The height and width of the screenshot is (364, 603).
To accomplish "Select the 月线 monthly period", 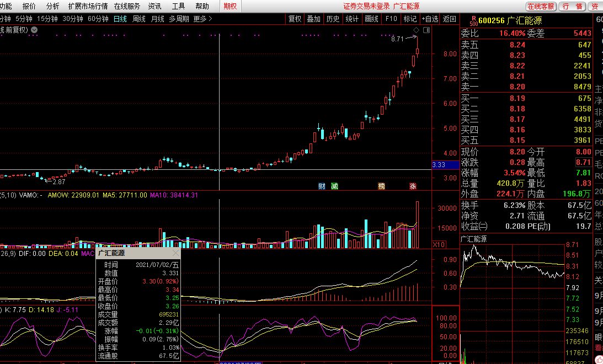I will (157, 19).
